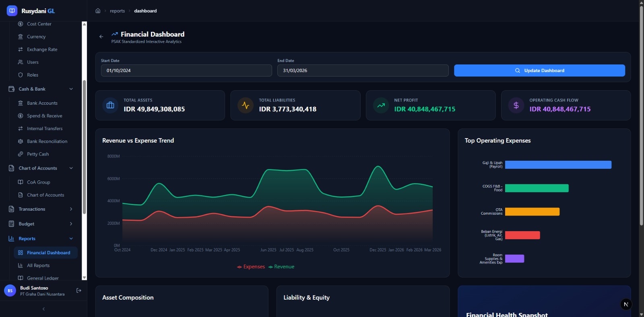
Task: Click the Operating Cash Flow dollar icon
Action: click(x=516, y=106)
